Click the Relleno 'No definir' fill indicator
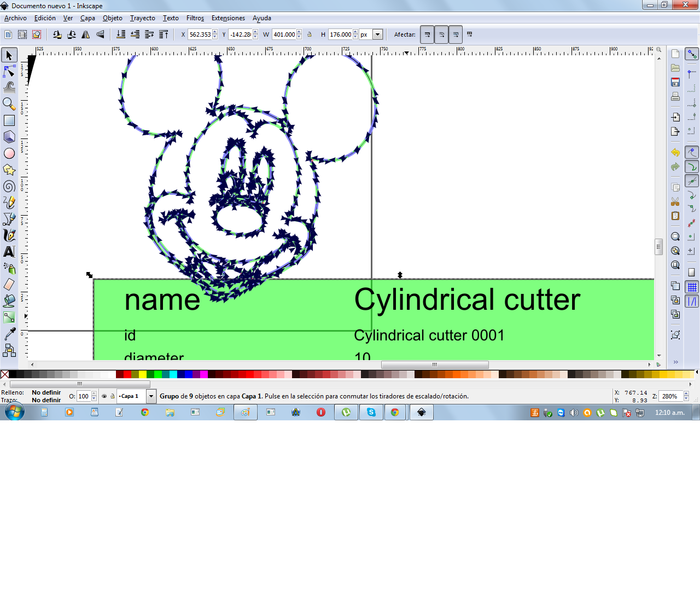This screenshot has width=700, height=590. click(x=46, y=392)
